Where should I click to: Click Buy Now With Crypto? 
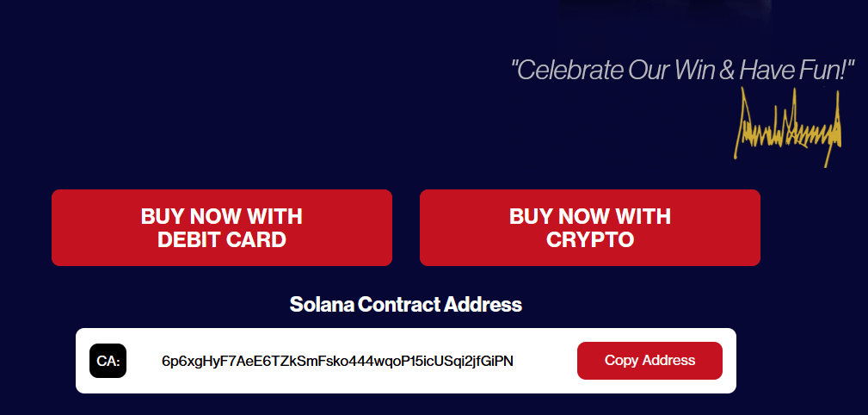click(x=590, y=227)
